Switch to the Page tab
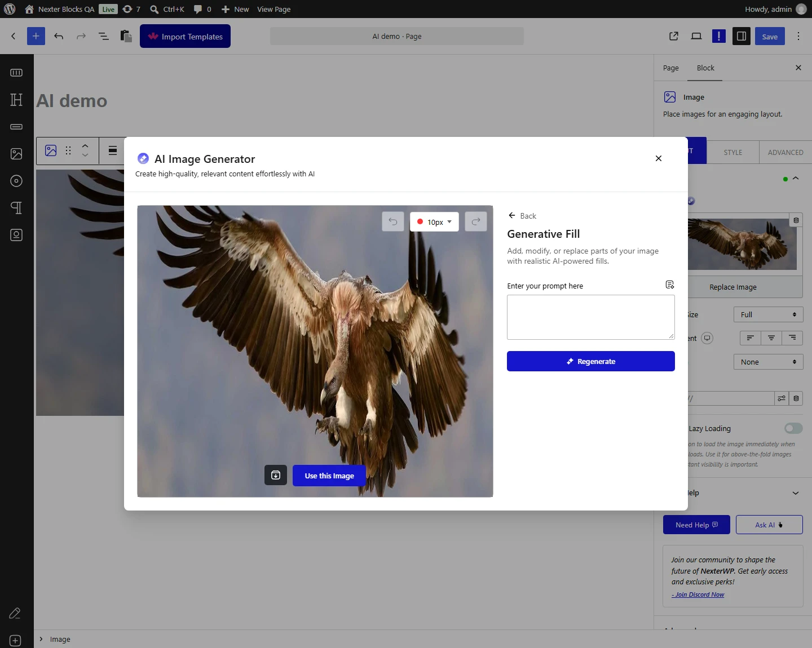The height and width of the screenshot is (648, 812). click(x=671, y=68)
